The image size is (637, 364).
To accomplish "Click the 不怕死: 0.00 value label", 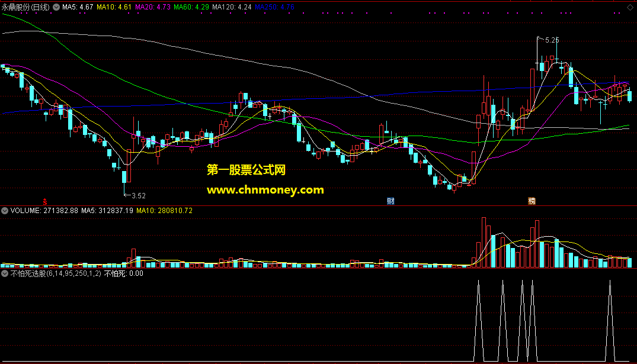I will [124, 273].
